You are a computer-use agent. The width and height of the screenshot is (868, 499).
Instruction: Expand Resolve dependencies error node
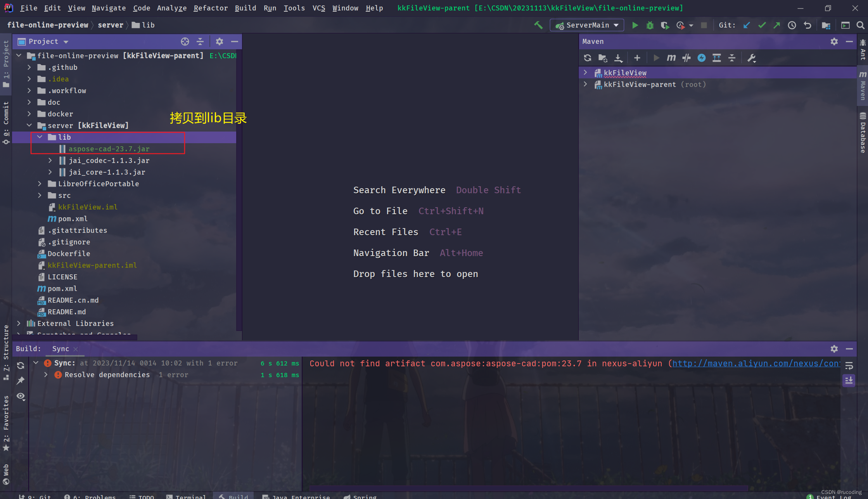(46, 375)
